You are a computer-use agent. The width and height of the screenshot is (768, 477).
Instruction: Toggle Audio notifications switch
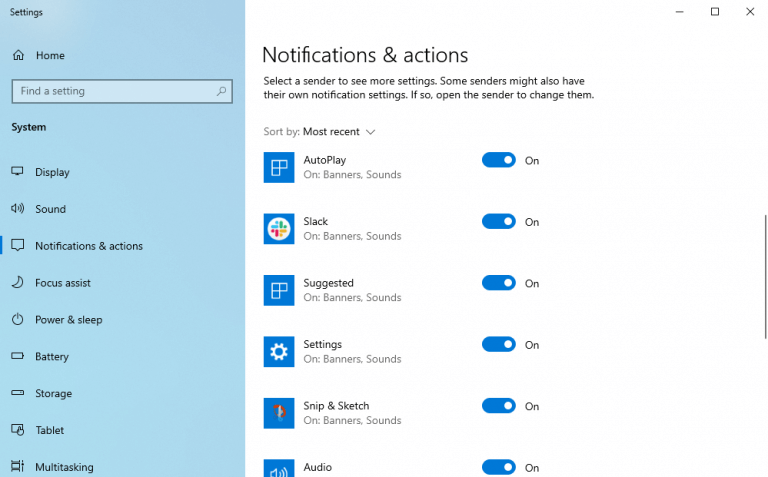point(499,467)
